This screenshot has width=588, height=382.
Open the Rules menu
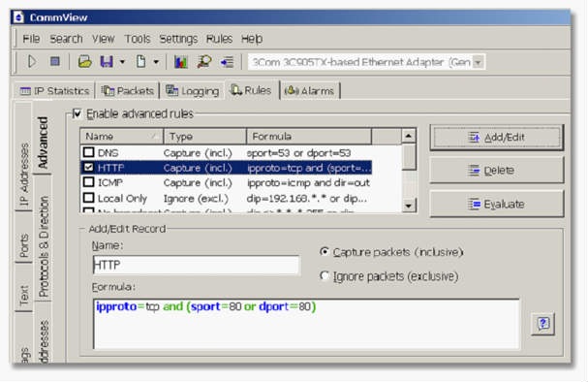tap(219, 39)
